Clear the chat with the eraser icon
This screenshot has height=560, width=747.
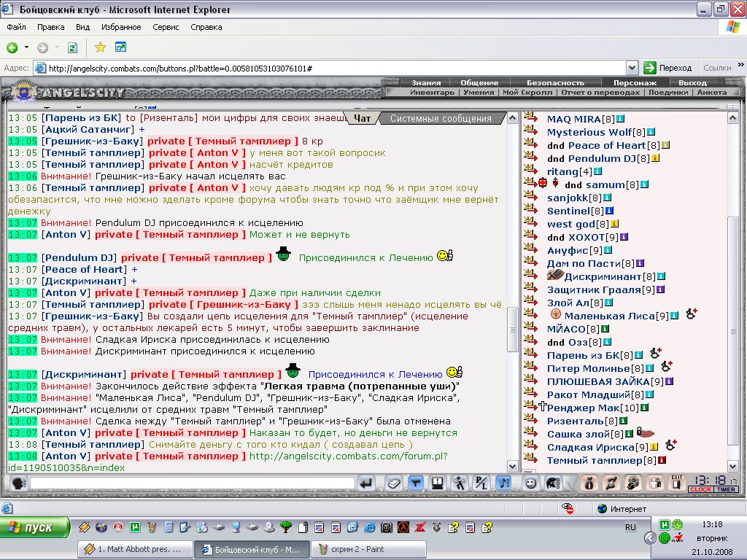point(393,483)
